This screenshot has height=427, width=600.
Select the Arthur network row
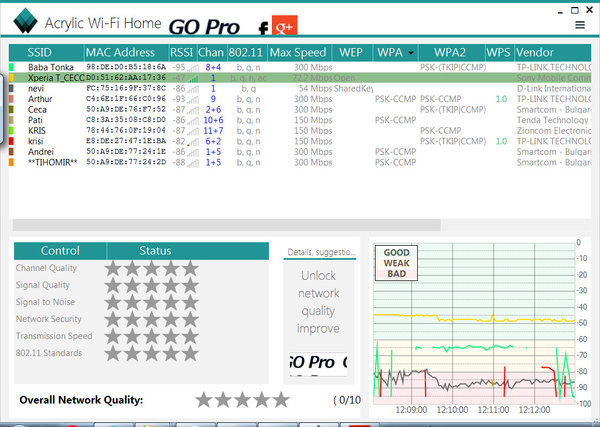300,99
